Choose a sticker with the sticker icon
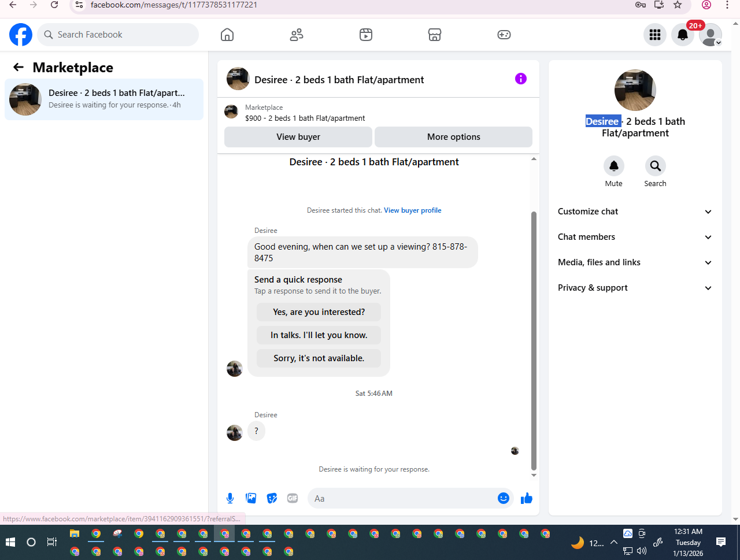740x560 pixels. pos(272,498)
